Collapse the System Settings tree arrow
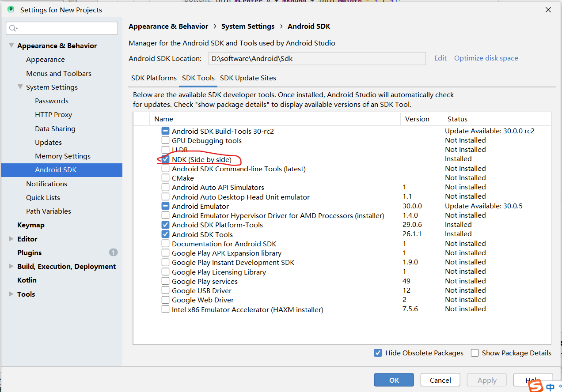 (x=20, y=87)
